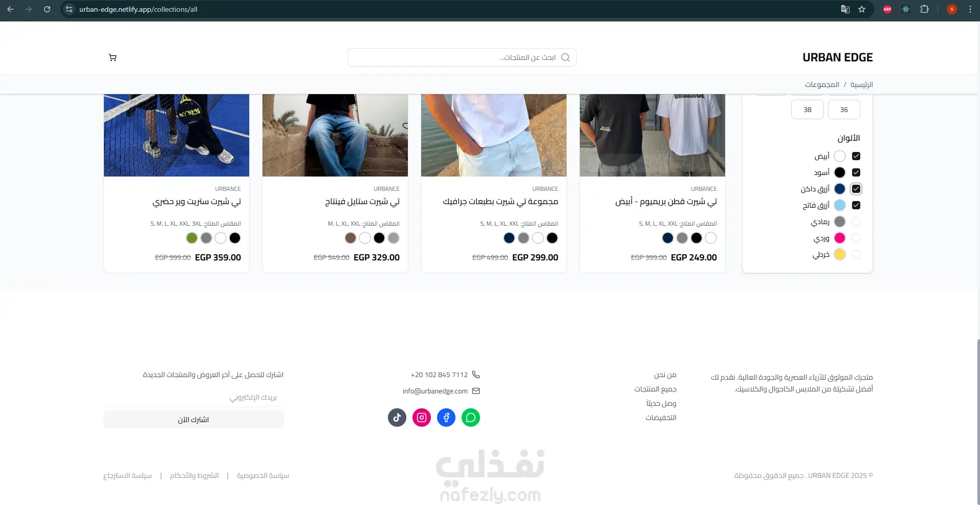This screenshot has height=505, width=980.
Task: Focus the product search field
Action: (x=462, y=57)
